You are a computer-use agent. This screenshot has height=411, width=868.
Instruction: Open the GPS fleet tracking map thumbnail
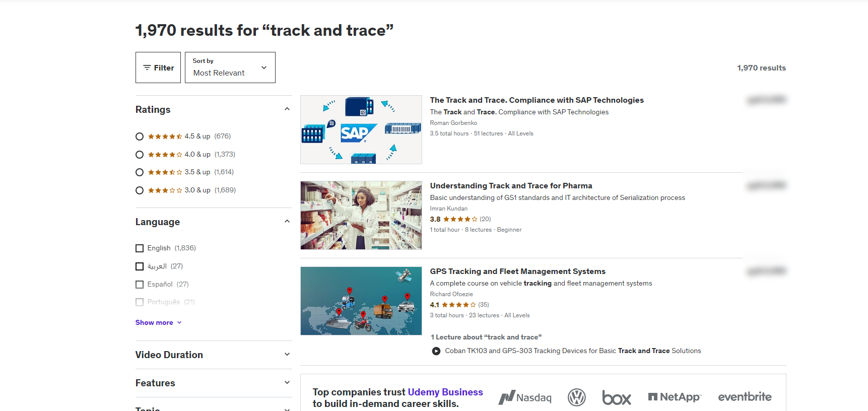pos(361,301)
